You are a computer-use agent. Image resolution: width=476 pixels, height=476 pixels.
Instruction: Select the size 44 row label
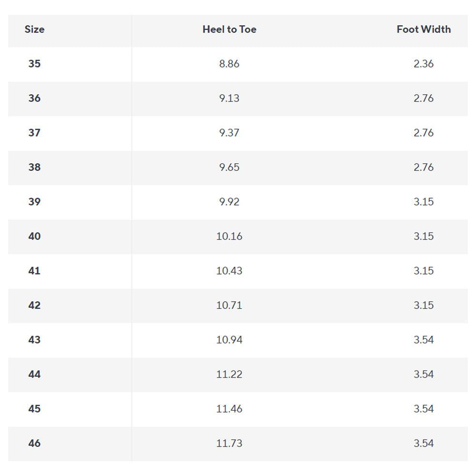(x=34, y=374)
